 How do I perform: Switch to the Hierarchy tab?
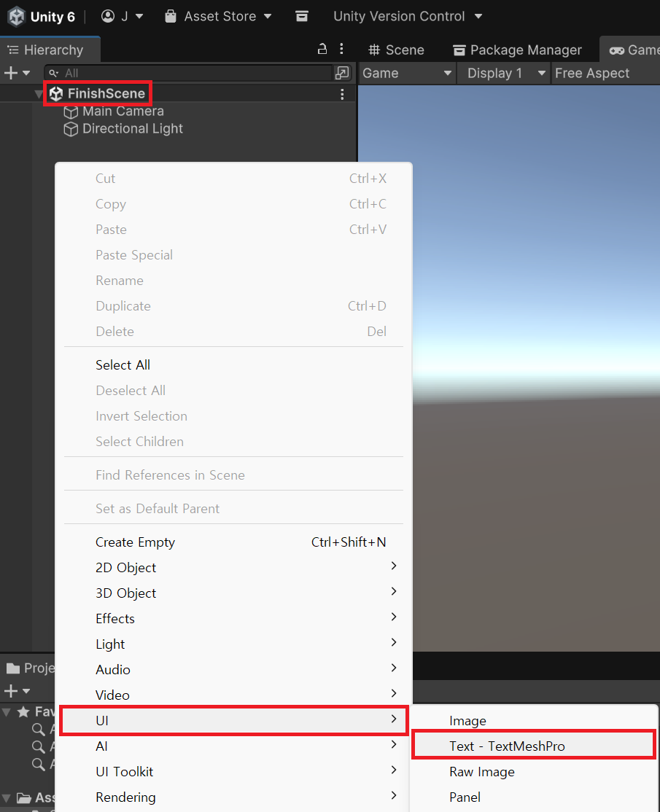50,50
